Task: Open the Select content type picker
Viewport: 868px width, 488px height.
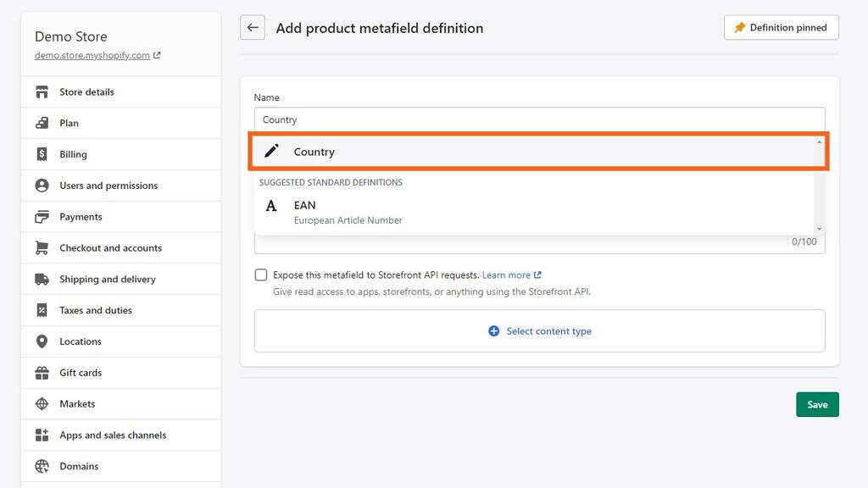Action: (539, 331)
